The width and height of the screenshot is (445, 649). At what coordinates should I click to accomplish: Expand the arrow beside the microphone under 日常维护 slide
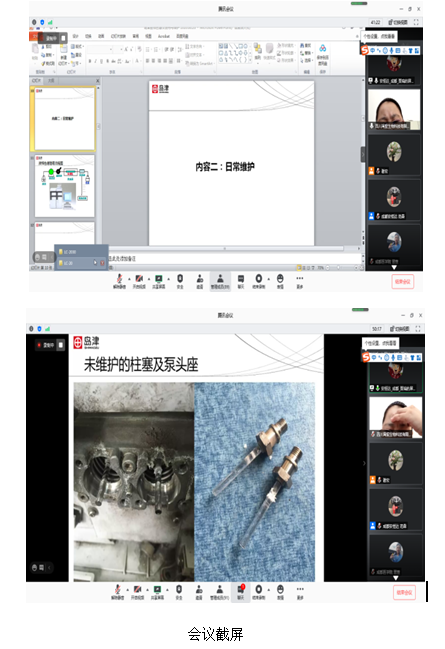[x=129, y=279]
